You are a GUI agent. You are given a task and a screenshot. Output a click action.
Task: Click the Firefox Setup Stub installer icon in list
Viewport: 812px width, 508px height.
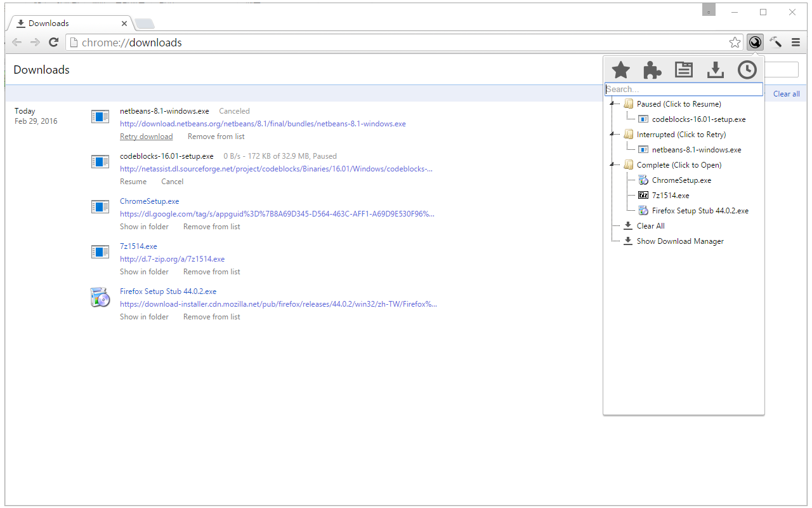(x=100, y=297)
